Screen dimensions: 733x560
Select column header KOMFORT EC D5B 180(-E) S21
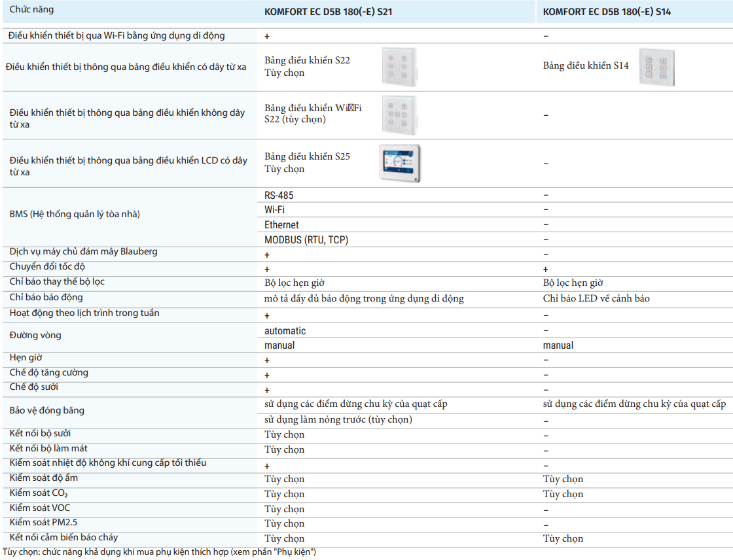pyautogui.click(x=328, y=12)
